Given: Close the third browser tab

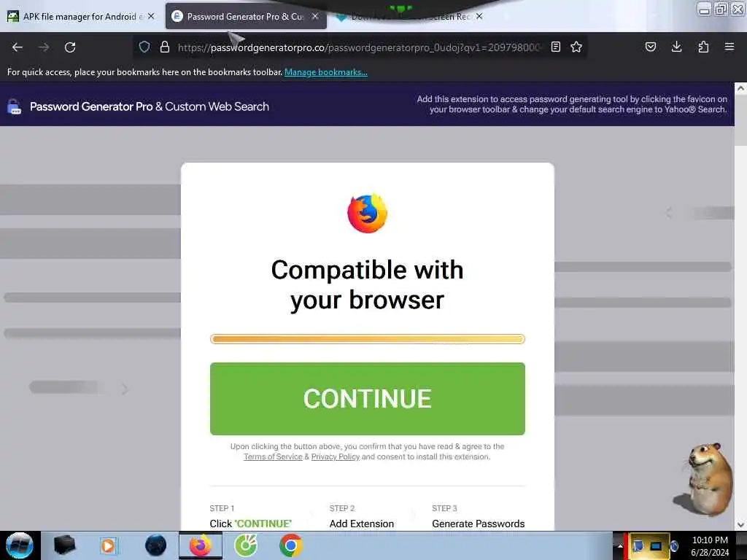Looking at the screenshot, I should tap(479, 16).
